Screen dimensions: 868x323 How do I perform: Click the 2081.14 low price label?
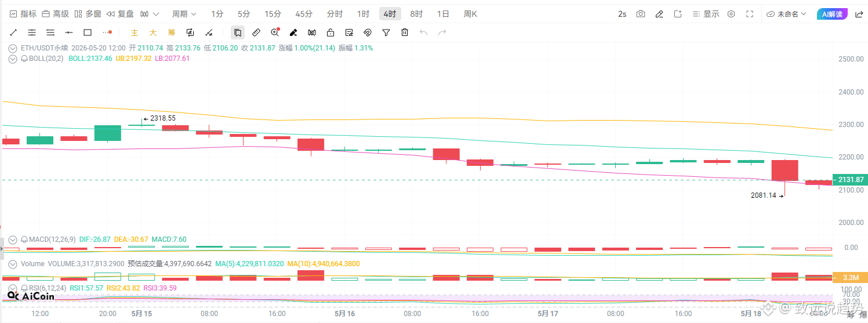763,195
